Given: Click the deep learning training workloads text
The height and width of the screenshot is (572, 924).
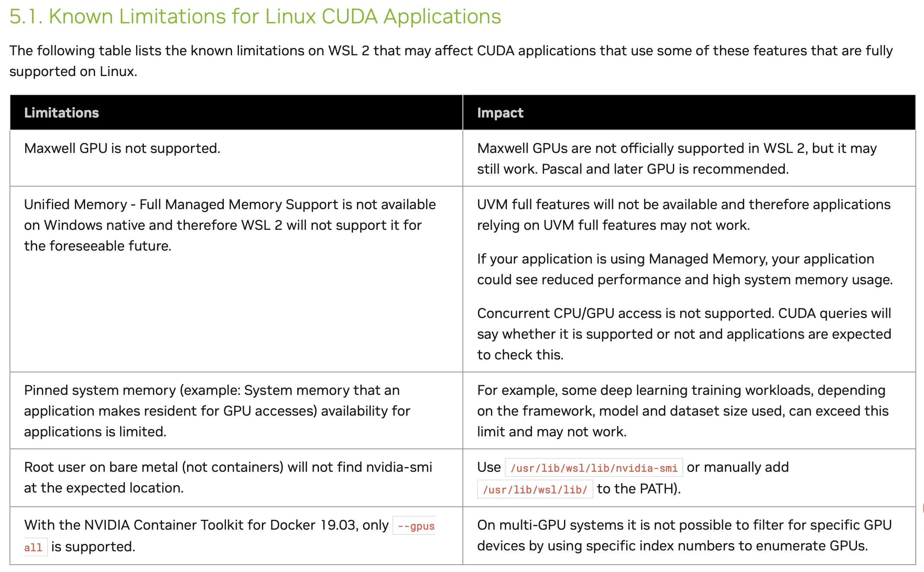Looking at the screenshot, I should coord(682,410).
